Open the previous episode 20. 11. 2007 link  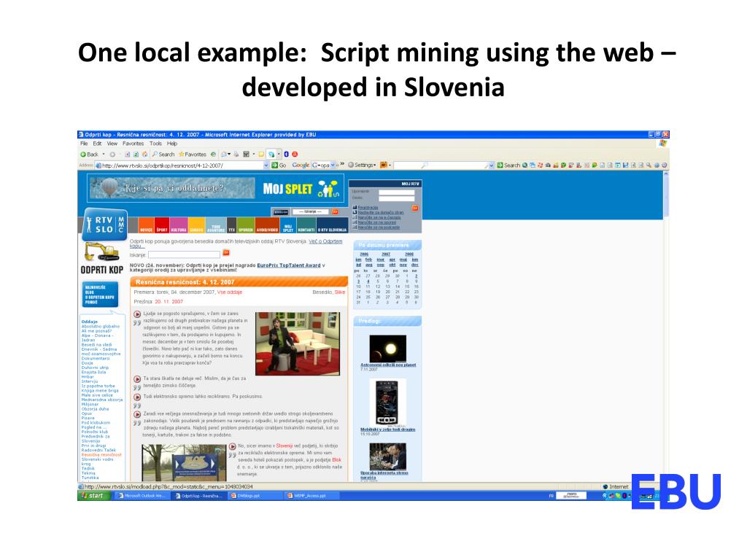pos(169,301)
